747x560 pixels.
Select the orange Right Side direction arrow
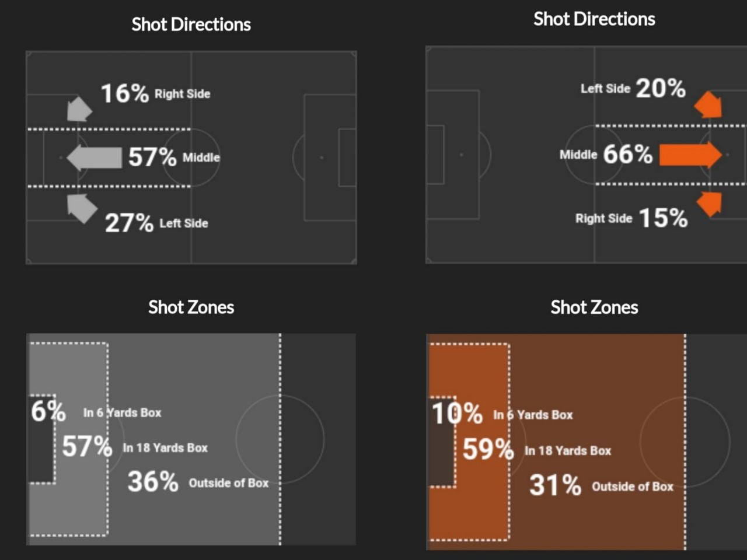710,204
